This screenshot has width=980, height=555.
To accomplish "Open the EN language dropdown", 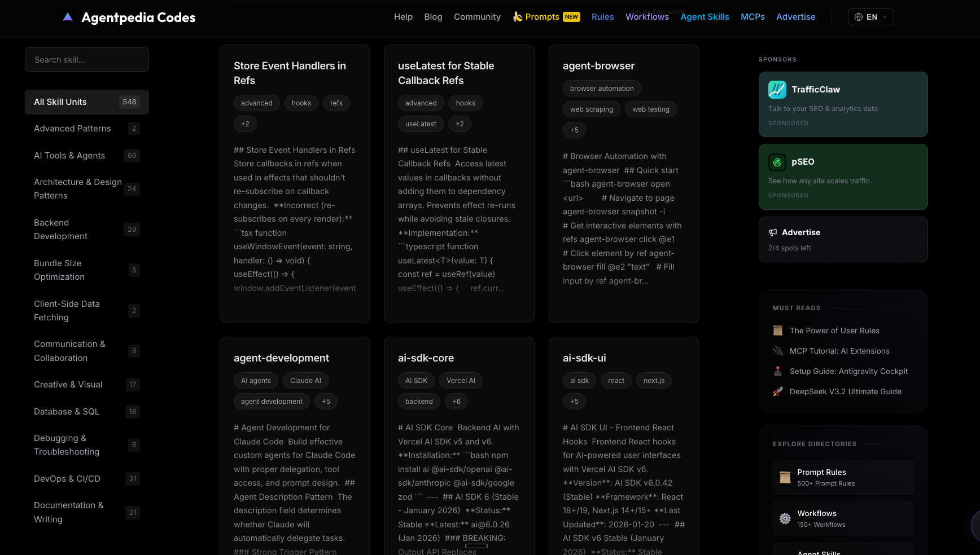I will pos(870,17).
